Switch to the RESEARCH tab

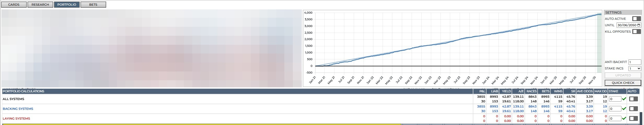[x=40, y=5]
